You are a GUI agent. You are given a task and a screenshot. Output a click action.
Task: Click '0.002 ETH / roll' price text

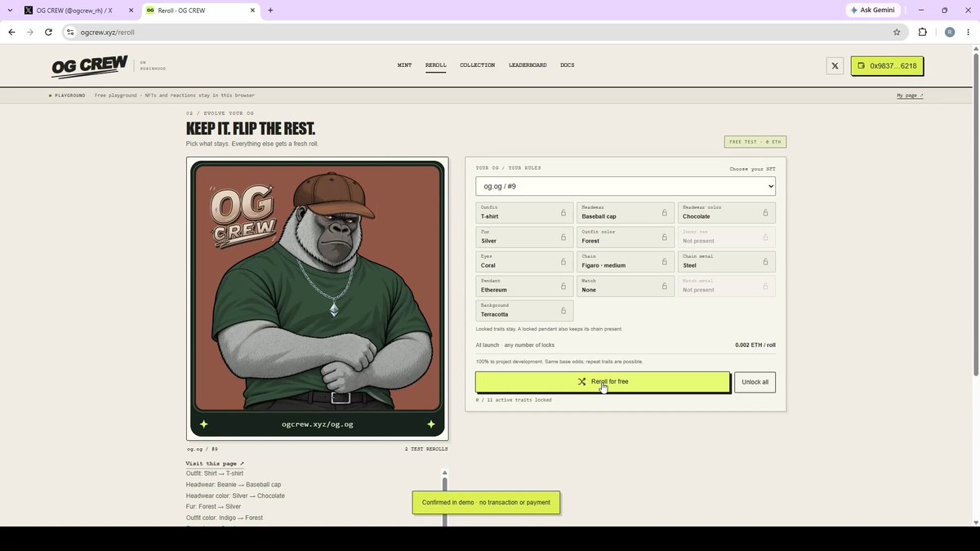(x=755, y=345)
